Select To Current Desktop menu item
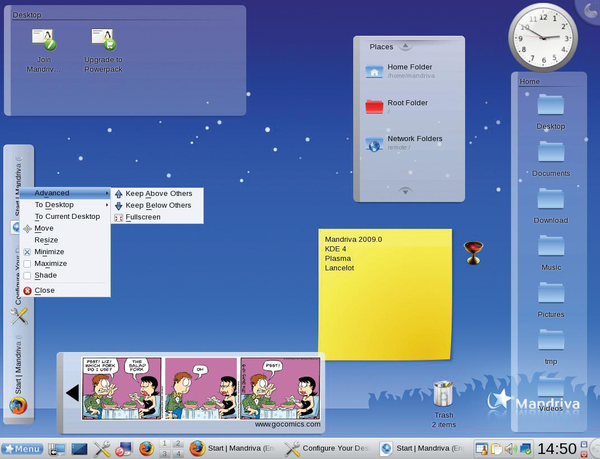Screen dimensions: 600x459 click(65, 216)
